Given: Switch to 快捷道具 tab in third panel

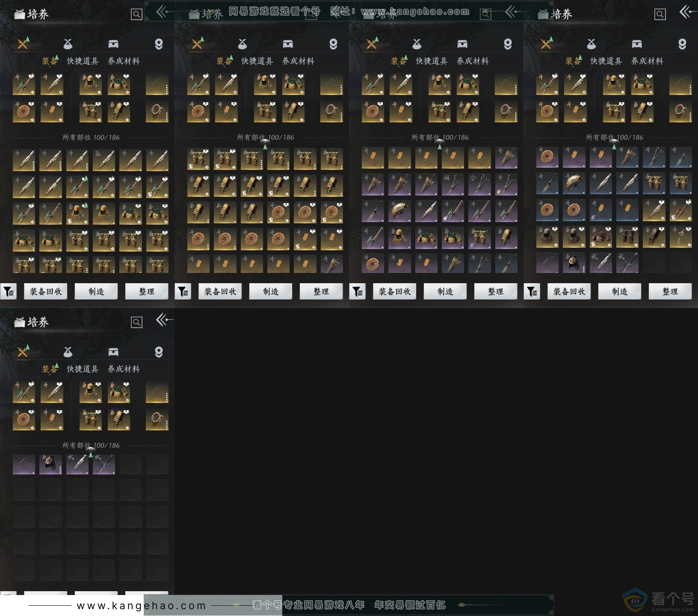Looking at the screenshot, I should pyautogui.click(x=432, y=61).
